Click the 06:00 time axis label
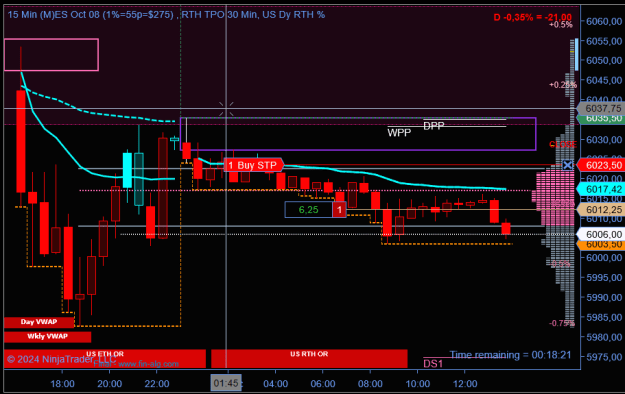 [323, 384]
